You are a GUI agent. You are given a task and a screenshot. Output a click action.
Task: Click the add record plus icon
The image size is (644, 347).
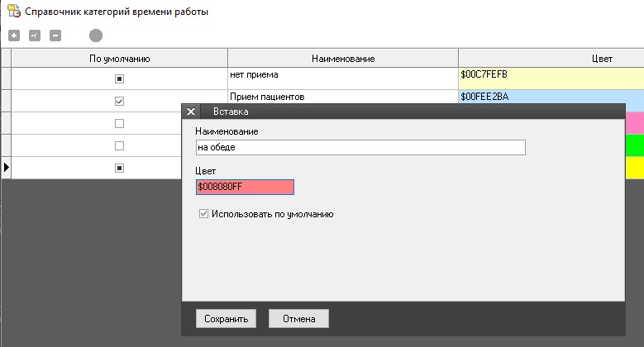click(13, 36)
